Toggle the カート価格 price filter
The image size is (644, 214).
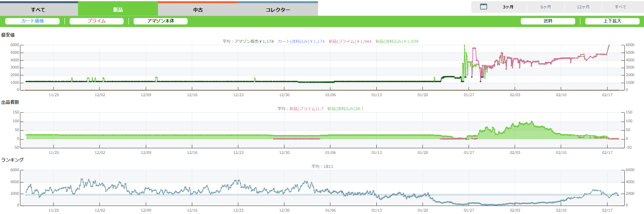[32, 21]
